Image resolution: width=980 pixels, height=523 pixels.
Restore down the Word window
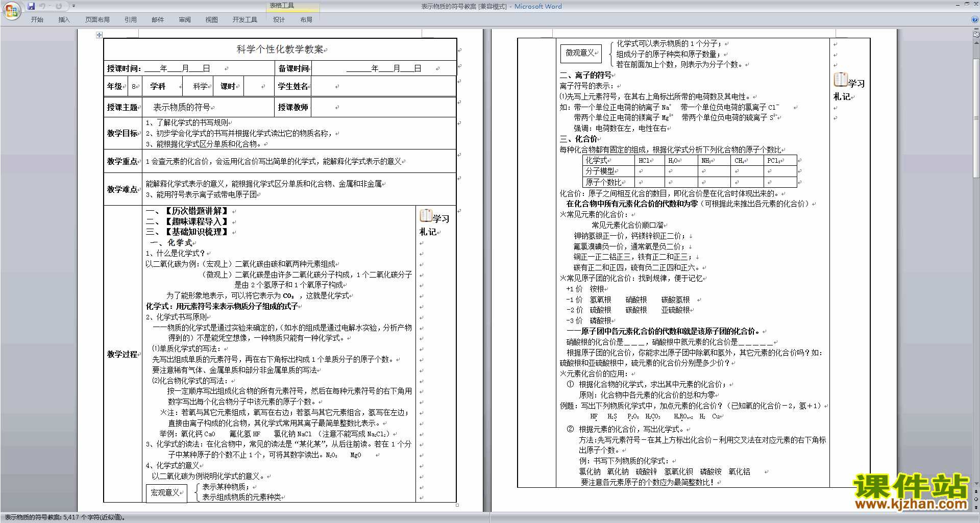click(967, 5)
